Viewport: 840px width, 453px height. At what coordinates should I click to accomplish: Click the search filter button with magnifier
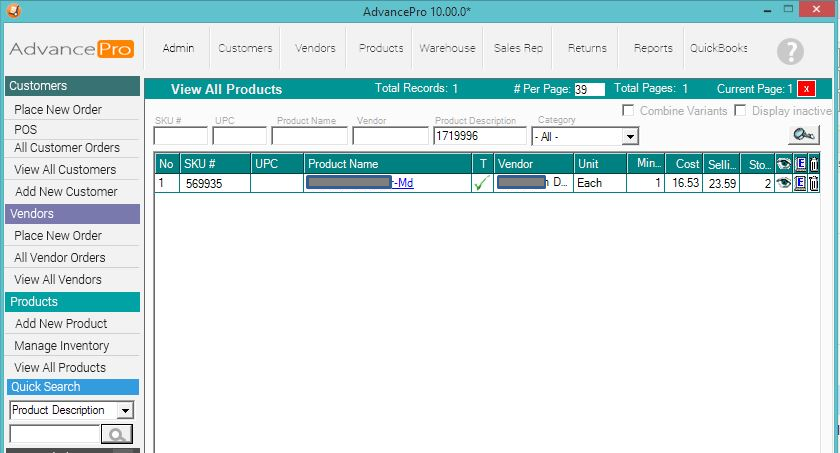point(802,136)
